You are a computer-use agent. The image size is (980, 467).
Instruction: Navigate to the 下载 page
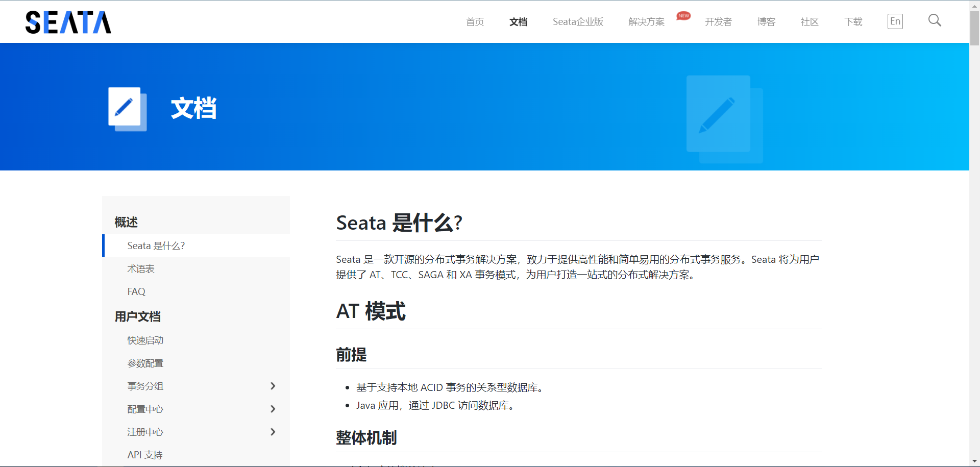click(853, 22)
